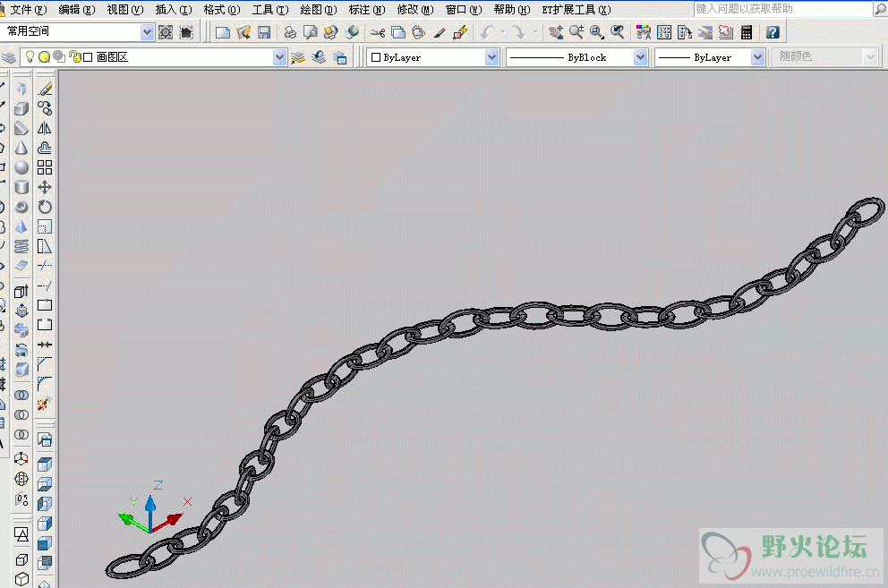Cut selection with scissors icon
The height and width of the screenshot is (588, 888).
[x=378, y=32]
